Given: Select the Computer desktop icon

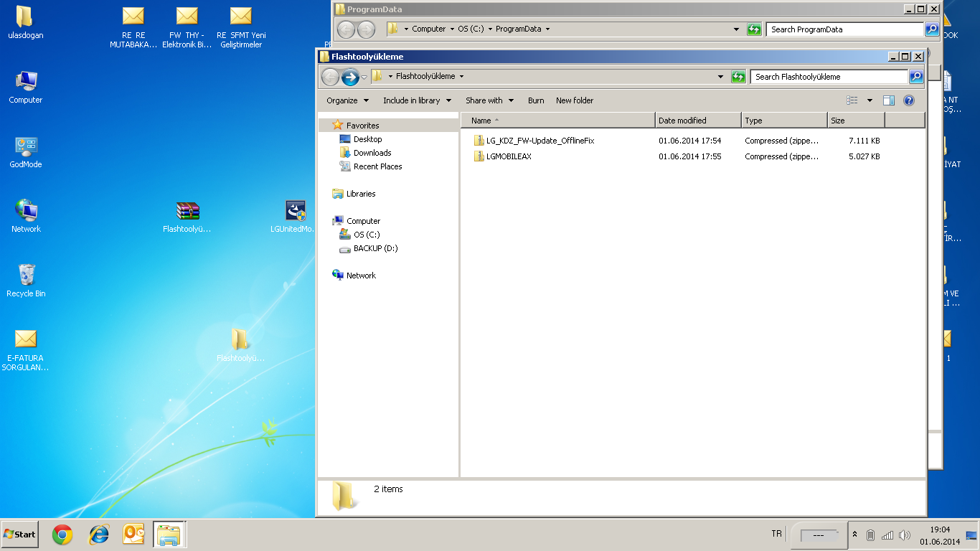Looking at the screenshot, I should click(26, 88).
